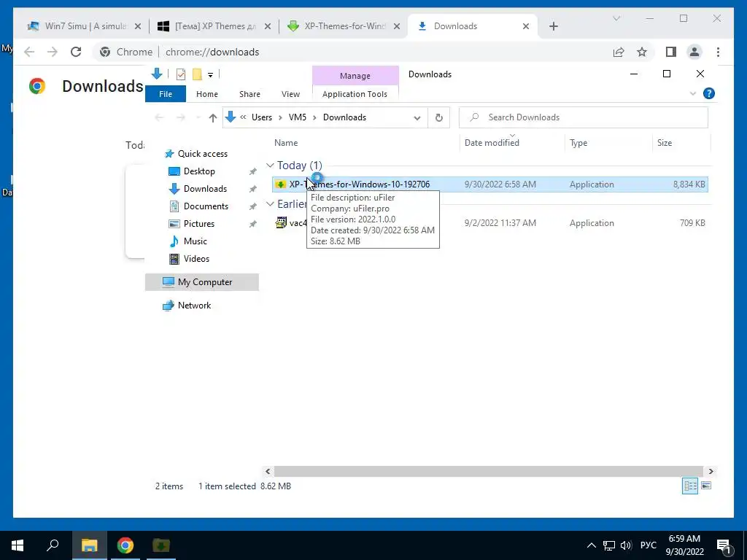Click the Explorer back arrow

click(159, 117)
